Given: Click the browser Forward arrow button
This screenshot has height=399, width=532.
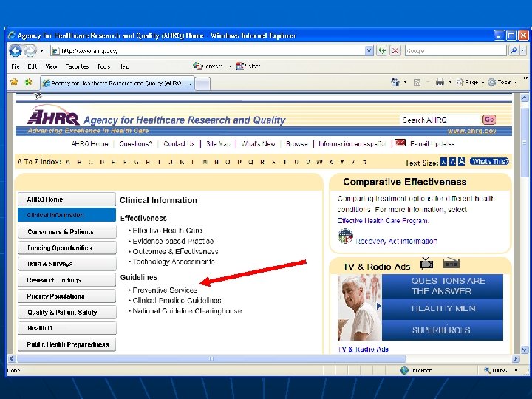Looking at the screenshot, I should (x=30, y=51).
